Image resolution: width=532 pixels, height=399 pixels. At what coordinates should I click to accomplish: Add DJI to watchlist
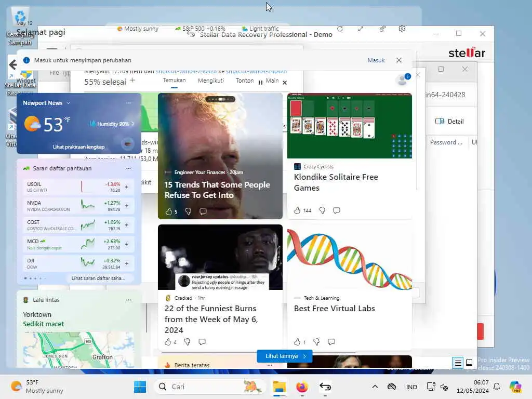[127, 263]
